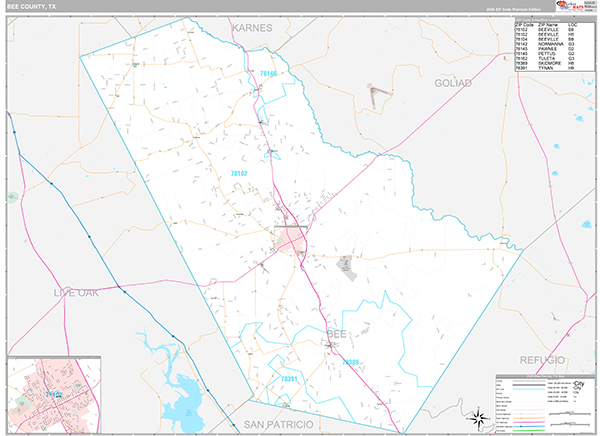Click the "ZIP Code" column header in the index
600x436 pixels.
524,25
